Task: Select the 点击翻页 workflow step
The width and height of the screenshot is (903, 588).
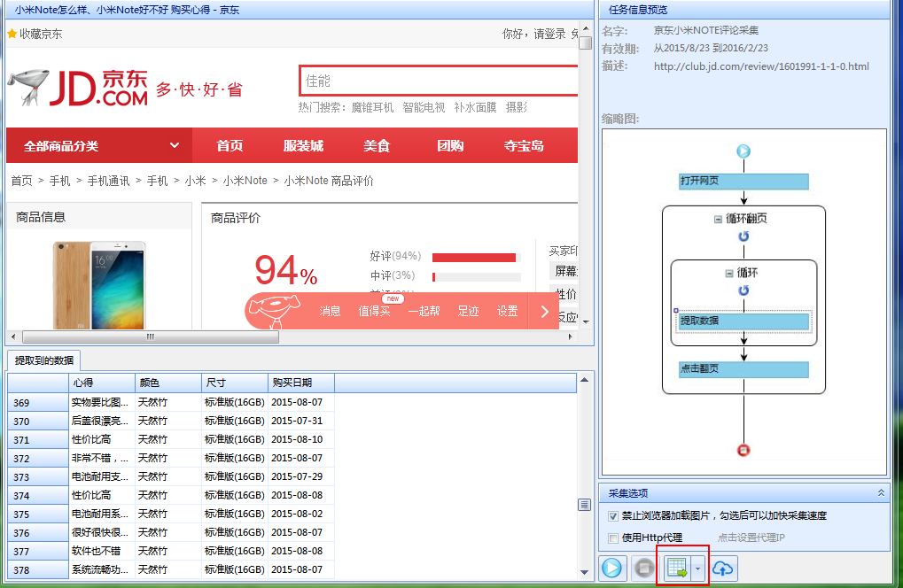Action: click(743, 369)
